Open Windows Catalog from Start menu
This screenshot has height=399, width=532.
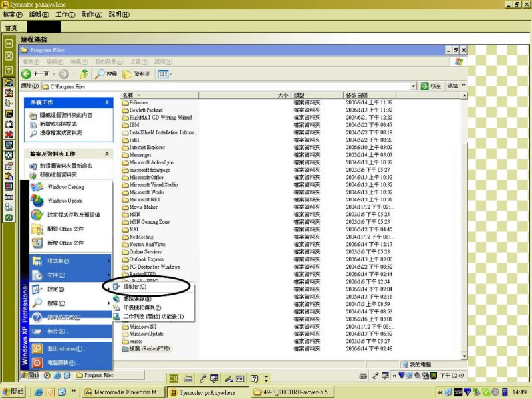[x=66, y=187]
